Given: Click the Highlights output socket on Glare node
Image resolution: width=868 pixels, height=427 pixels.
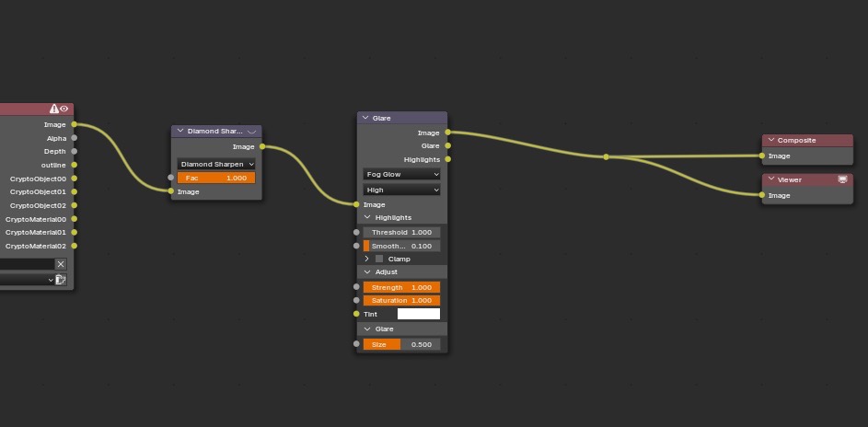Looking at the screenshot, I should click(448, 159).
